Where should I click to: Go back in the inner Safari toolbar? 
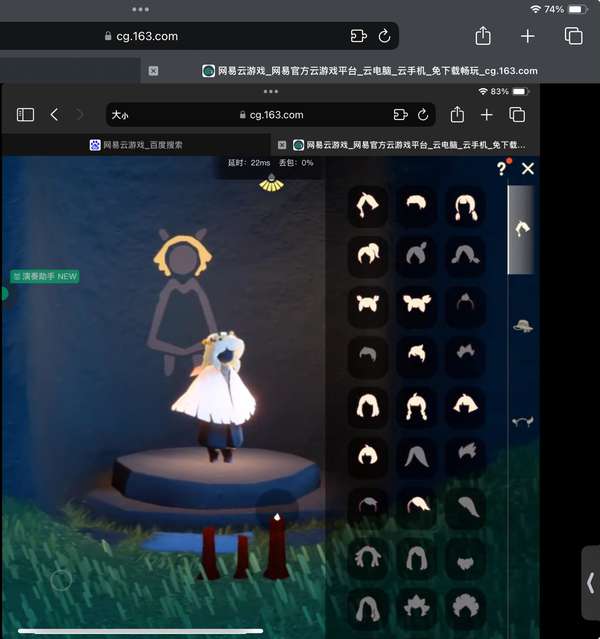(54, 115)
